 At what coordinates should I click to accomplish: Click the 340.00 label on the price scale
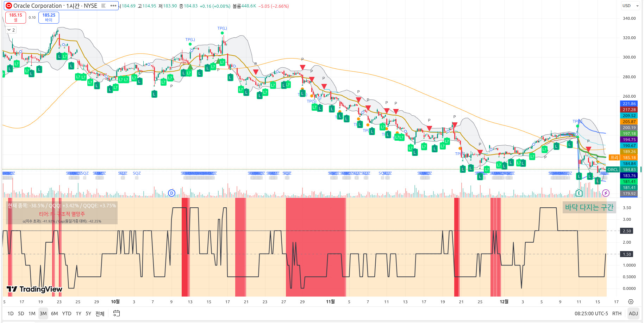(x=629, y=18)
